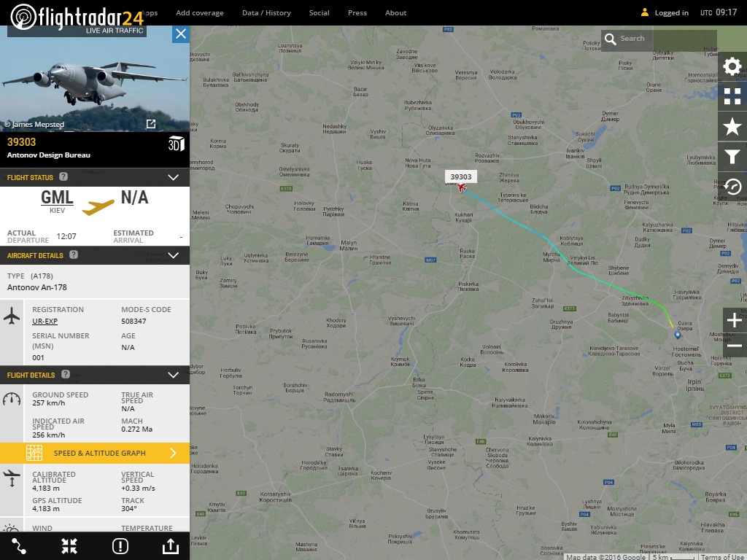Collapse the Flight Details section
The width and height of the screenshot is (747, 560).
(174, 375)
